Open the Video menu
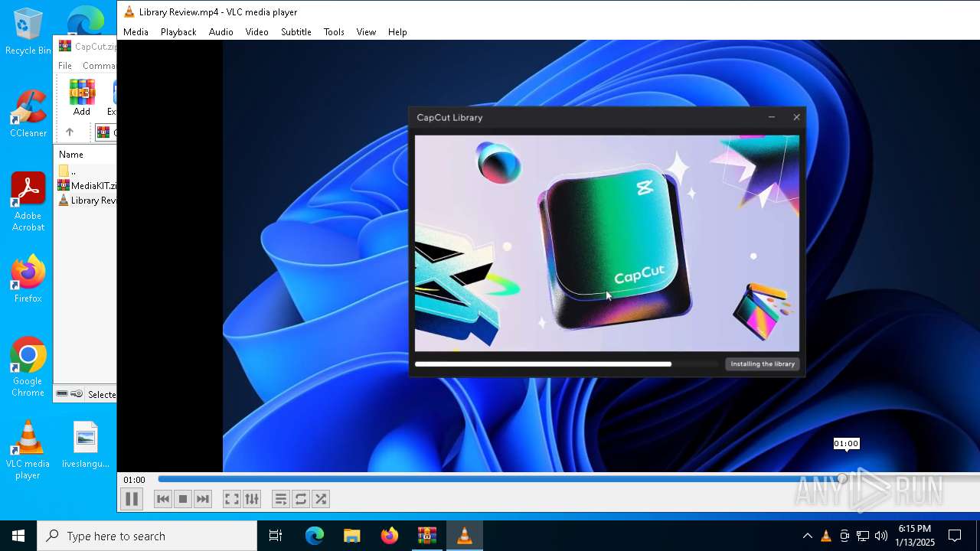Viewport: 980px width, 551px height. [256, 32]
